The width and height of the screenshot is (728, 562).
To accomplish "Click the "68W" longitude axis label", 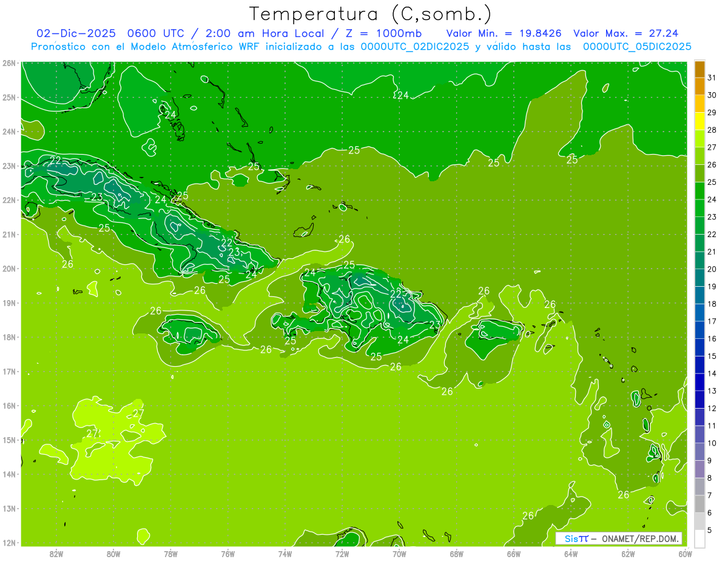I will (x=457, y=554).
